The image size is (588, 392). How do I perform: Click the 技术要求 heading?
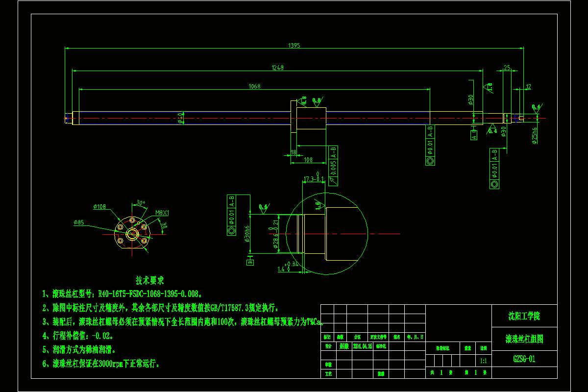(149, 281)
